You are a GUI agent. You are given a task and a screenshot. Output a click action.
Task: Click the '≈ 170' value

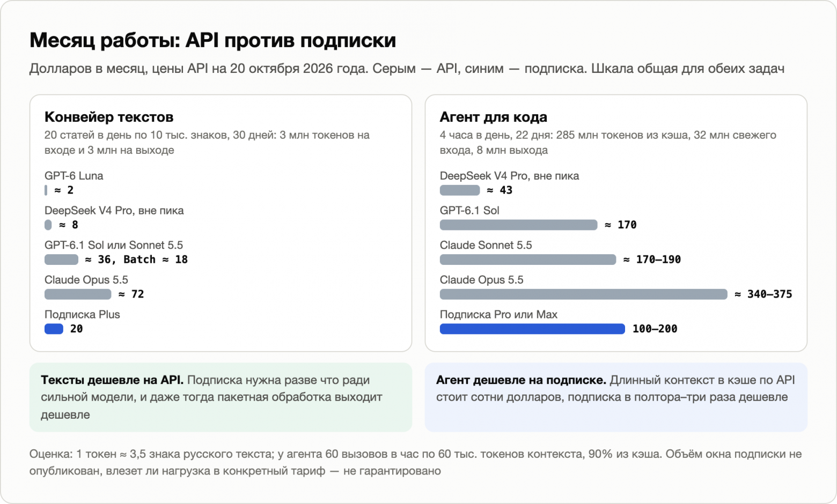pos(621,225)
